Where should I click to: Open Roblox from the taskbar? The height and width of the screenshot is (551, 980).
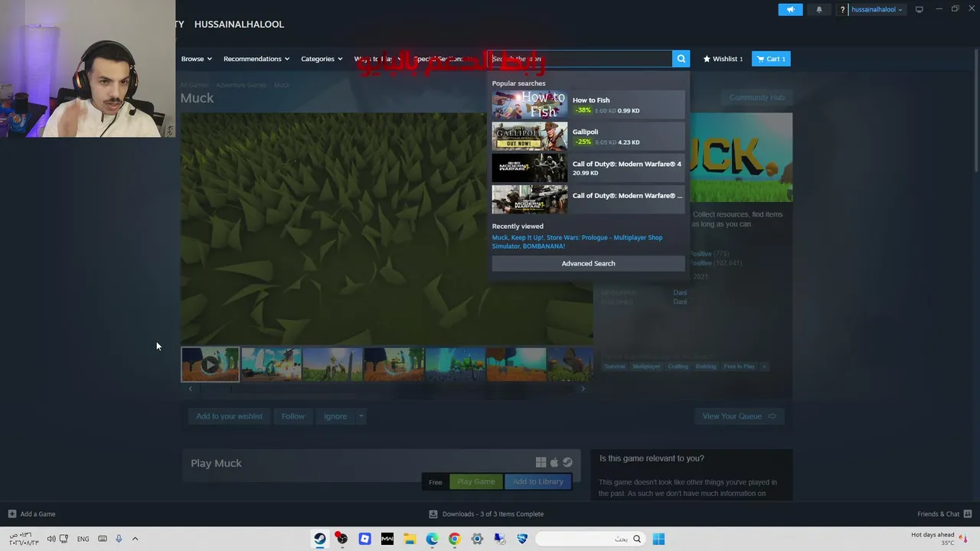[x=364, y=539]
